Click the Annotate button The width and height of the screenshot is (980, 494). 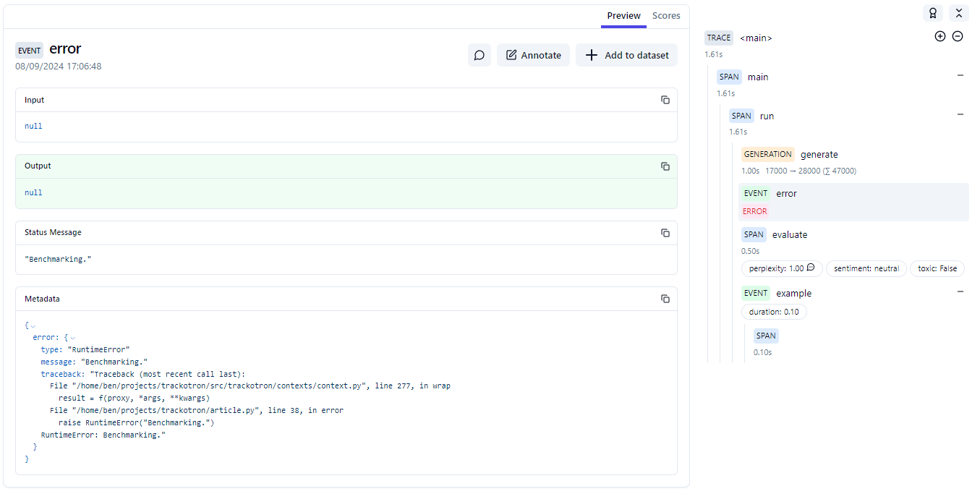533,55
